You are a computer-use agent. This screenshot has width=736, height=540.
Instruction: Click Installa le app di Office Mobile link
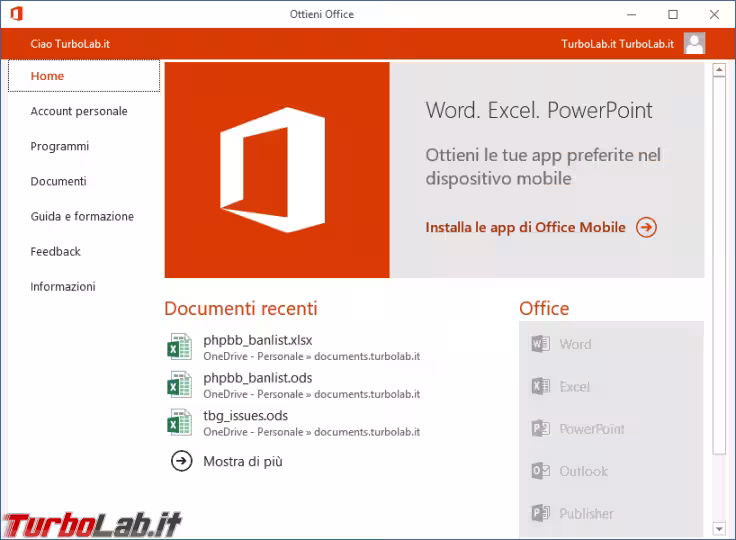coord(525,227)
